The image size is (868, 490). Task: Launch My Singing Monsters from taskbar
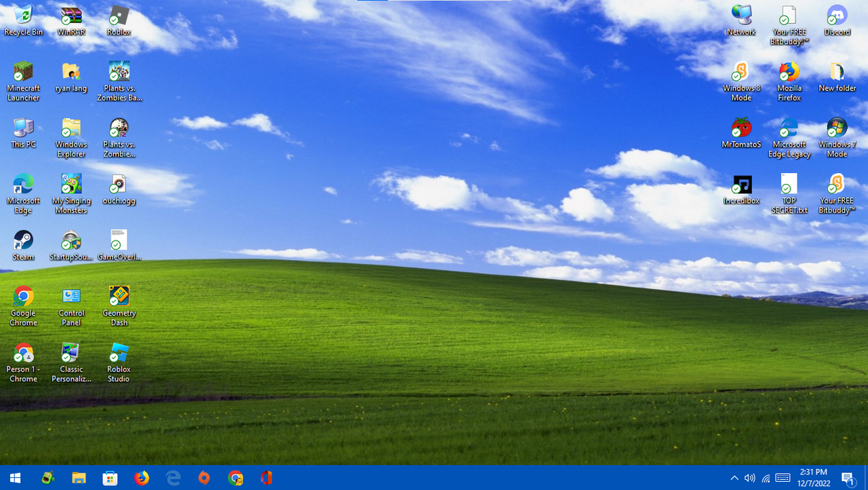(x=47, y=478)
